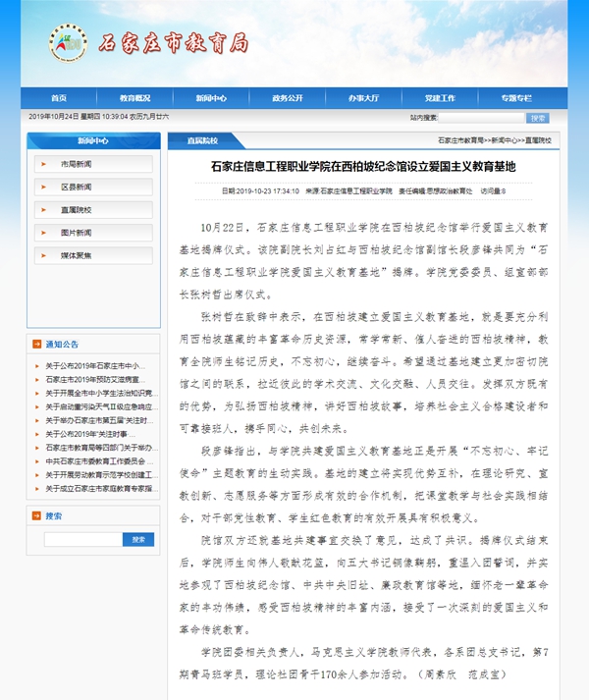Select 图片新闻 from the sidebar list
This screenshot has width=589, height=700.
click(77, 233)
